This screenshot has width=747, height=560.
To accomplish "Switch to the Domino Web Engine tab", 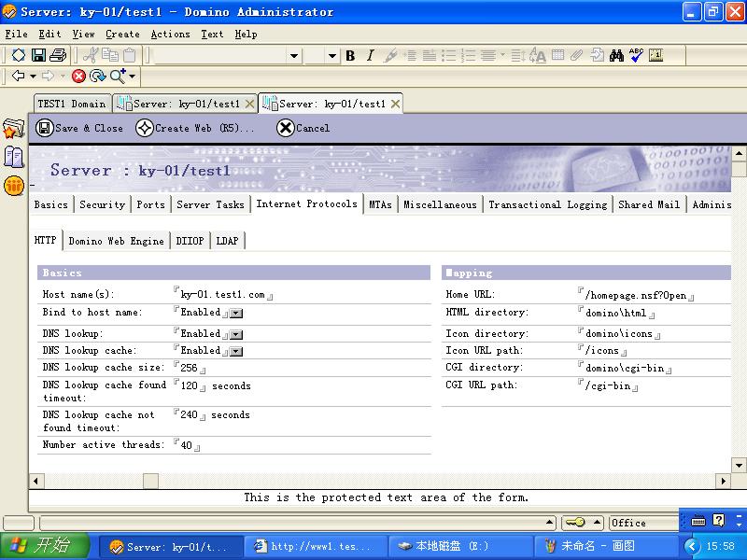I will pyautogui.click(x=116, y=241).
